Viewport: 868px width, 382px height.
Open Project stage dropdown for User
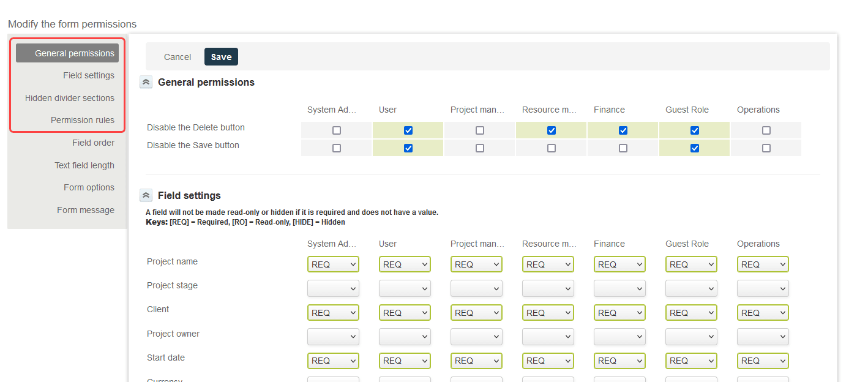(x=405, y=288)
